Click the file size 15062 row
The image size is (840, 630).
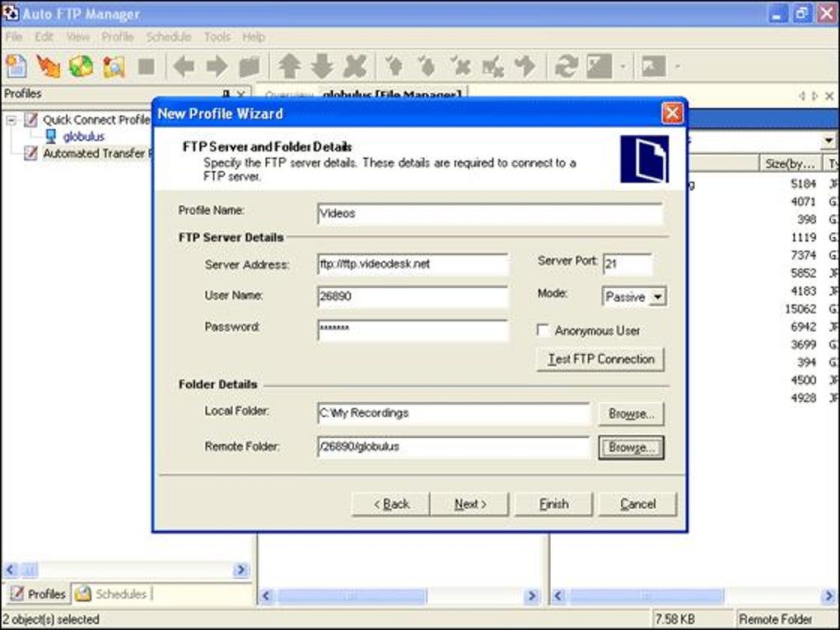point(800,309)
